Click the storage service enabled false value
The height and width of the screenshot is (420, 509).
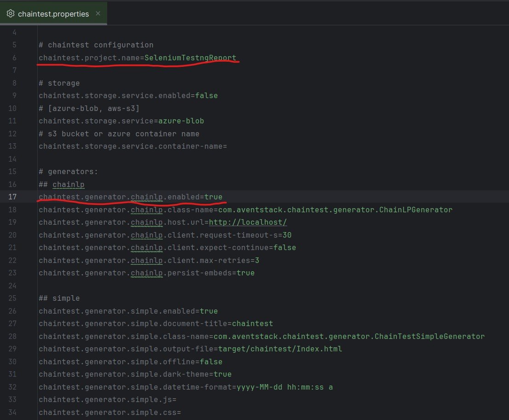point(207,96)
